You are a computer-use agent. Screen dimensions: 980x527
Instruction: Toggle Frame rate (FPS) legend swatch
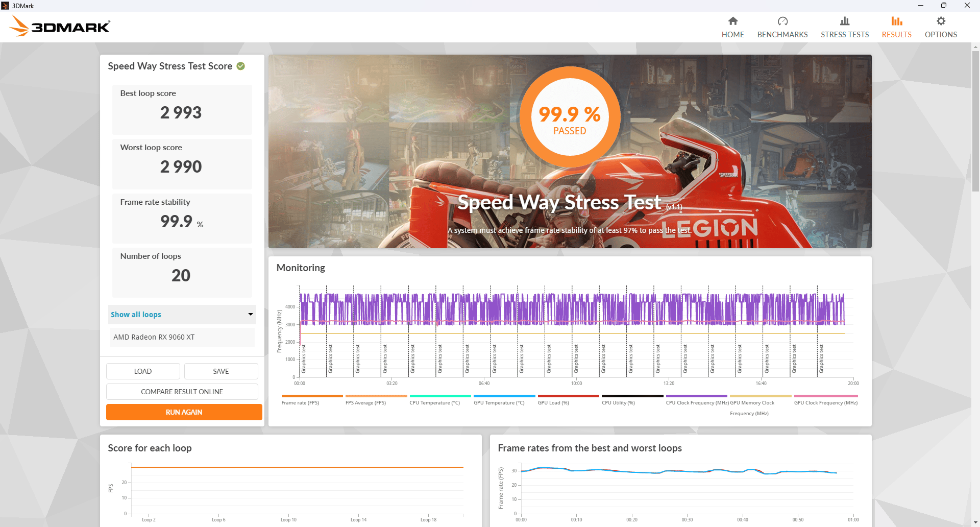coord(312,396)
